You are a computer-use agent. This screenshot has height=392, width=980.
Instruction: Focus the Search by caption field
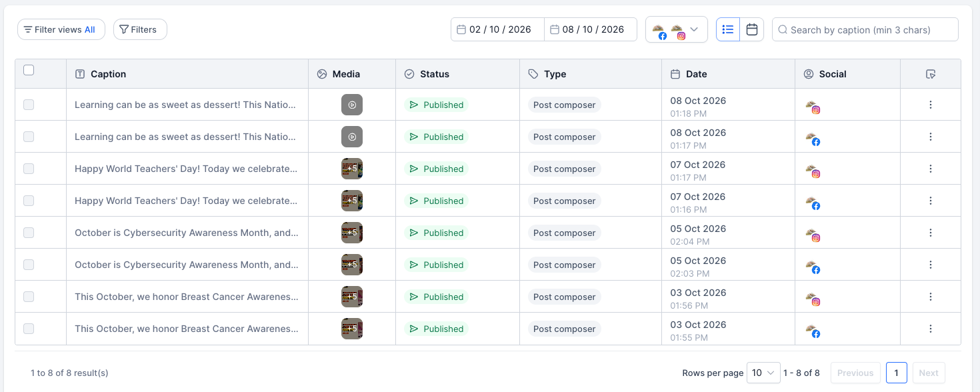865,29
